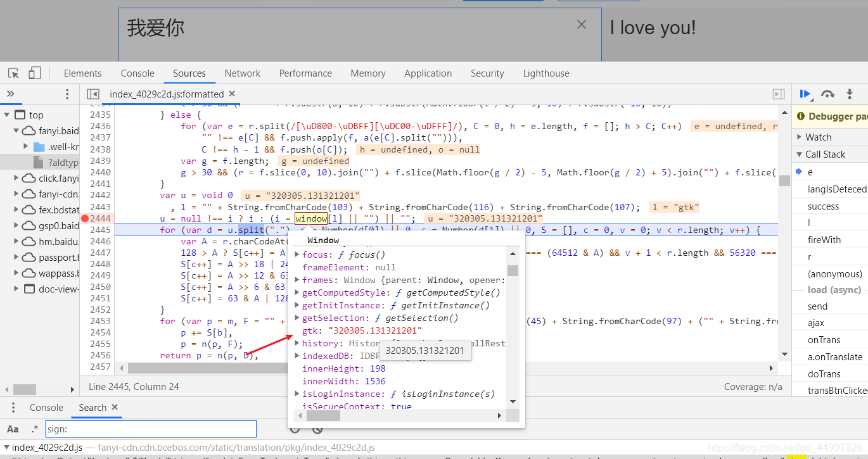Viewport: 868px width, 459px height.
Task: Open the Lighthouse tab
Action: coord(546,73)
